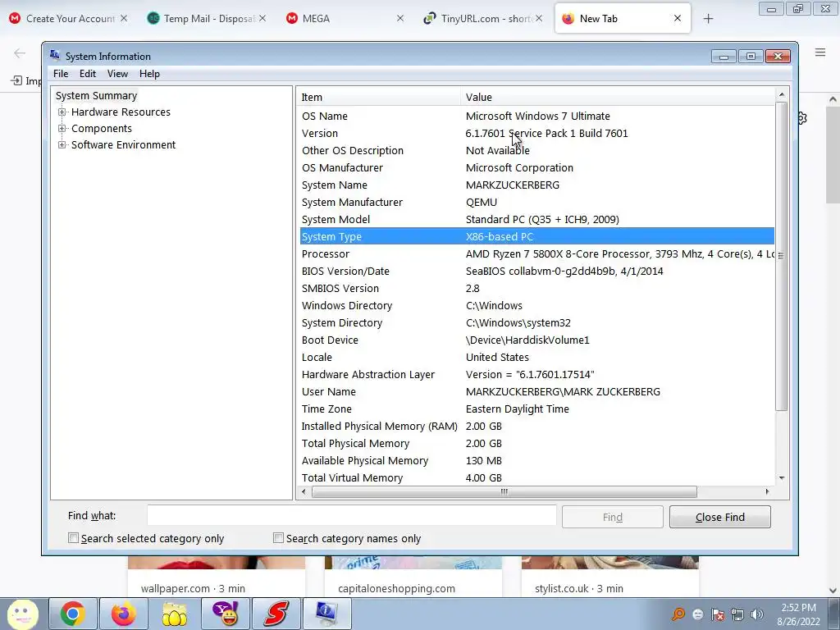Click the list's vertical scrollbar down arrow
This screenshot has width=840, height=630.
[x=782, y=478]
